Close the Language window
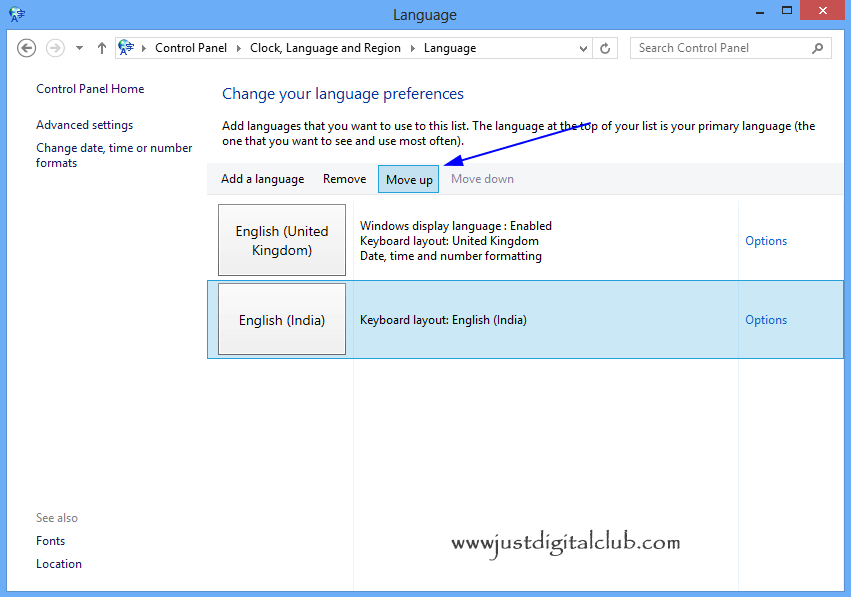Viewport: 851px width, 597px height. (823, 10)
